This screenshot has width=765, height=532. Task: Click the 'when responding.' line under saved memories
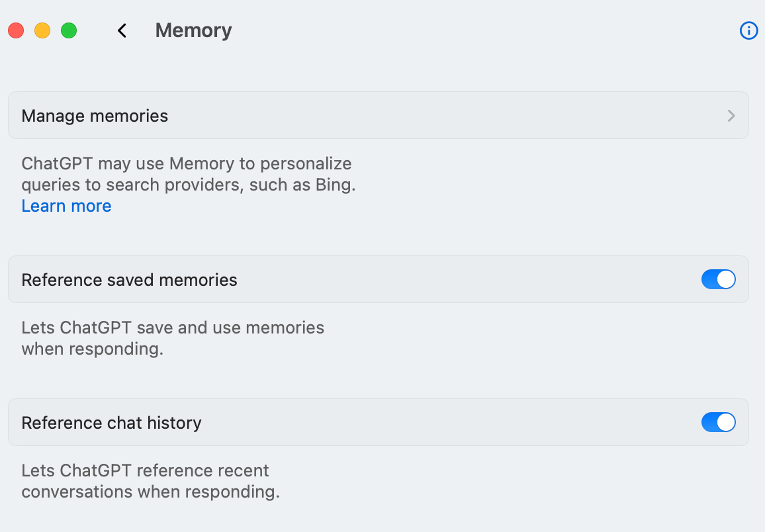click(x=92, y=349)
